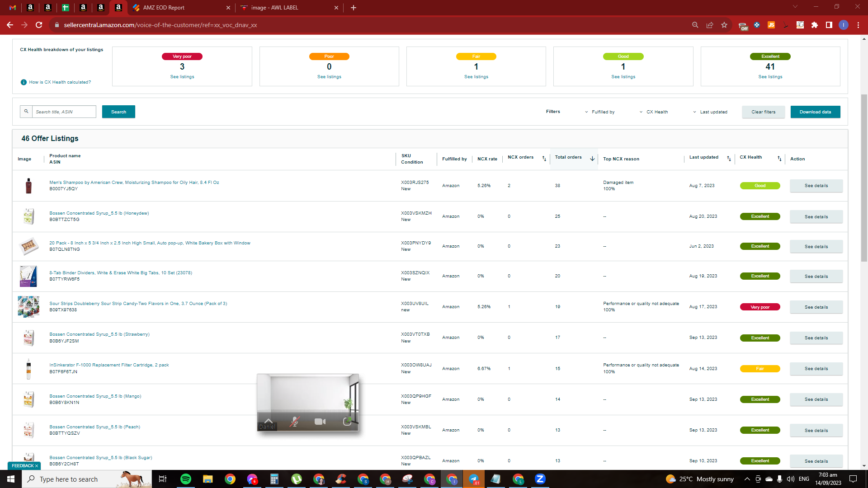This screenshot has width=868, height=488.
Task: Click the Download data button
Action: coord(815,112)
